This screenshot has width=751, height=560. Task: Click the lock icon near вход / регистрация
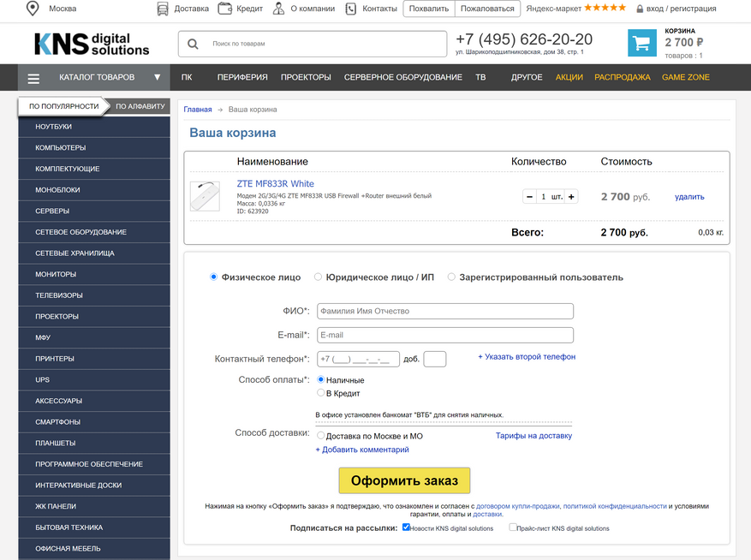point(639,9)
